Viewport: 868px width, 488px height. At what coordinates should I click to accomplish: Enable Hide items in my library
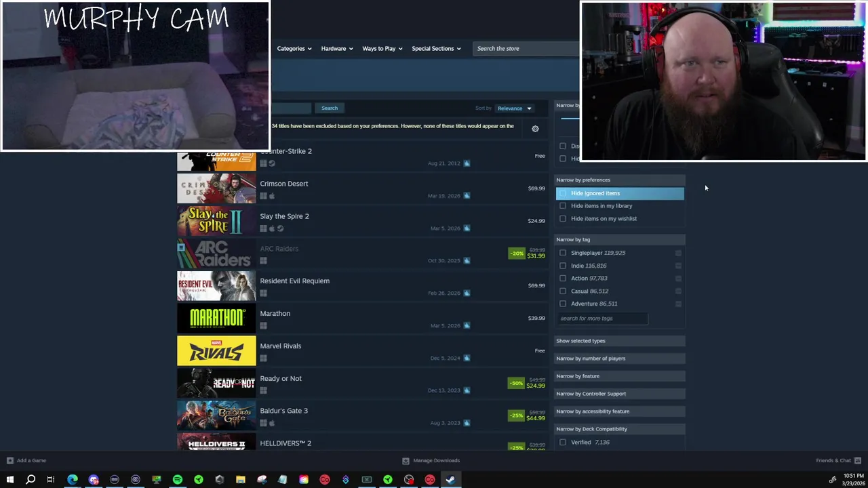[563, 206]
